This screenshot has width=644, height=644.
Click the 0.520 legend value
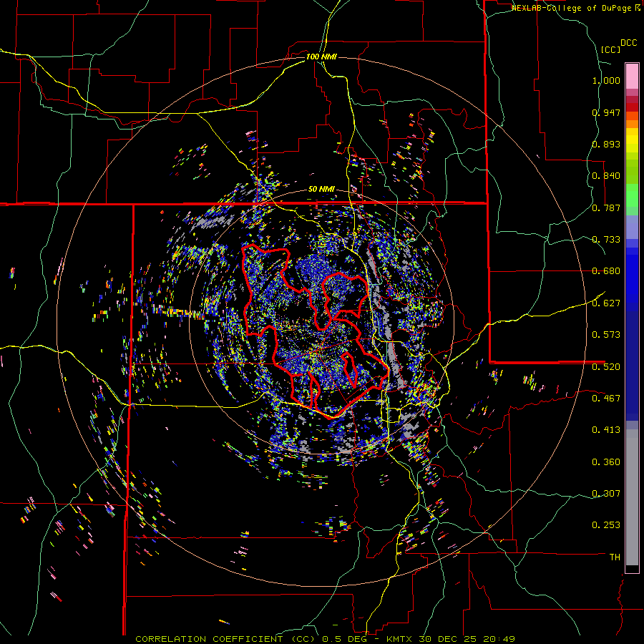point(606,366)
